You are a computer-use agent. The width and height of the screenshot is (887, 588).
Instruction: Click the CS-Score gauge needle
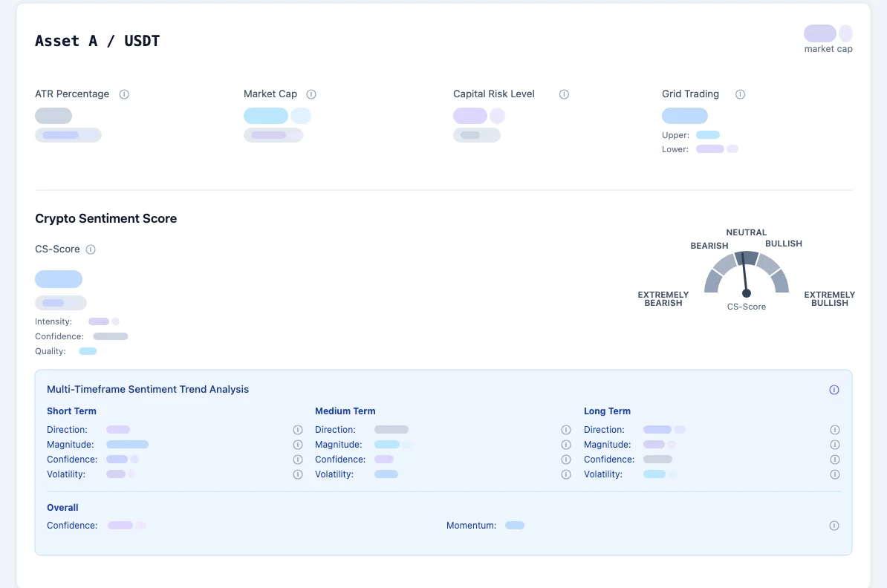point(744,274)
